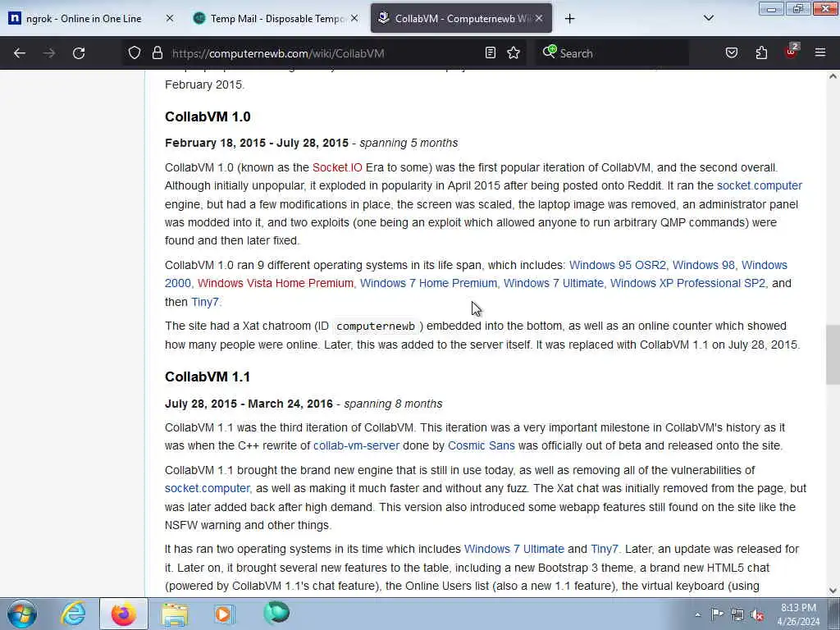Click the scrollbar down arrow
This screenshot has width=840, height=630.
pos(833,591)
